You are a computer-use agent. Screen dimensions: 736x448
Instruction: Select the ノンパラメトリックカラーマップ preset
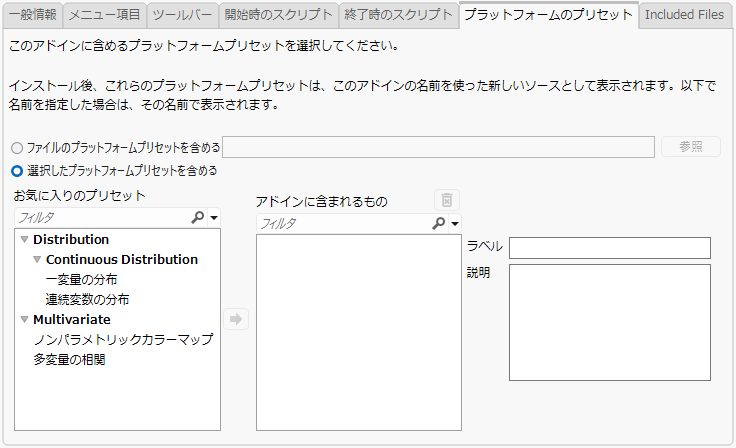click(123, 340)
